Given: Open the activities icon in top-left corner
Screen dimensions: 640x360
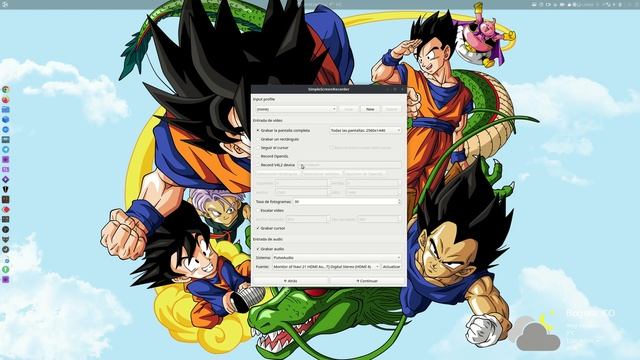Looking at the screenshot, I should pyautogui.click(x=5, y=4).
